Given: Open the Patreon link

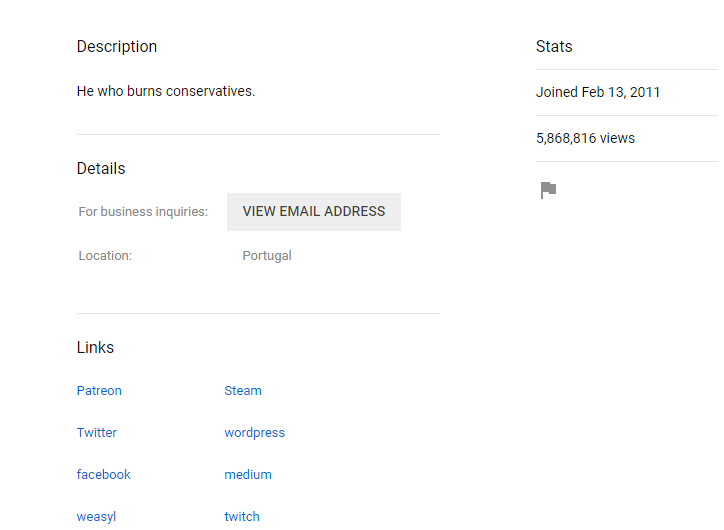Looking at the screenshot, I should 99,391.
